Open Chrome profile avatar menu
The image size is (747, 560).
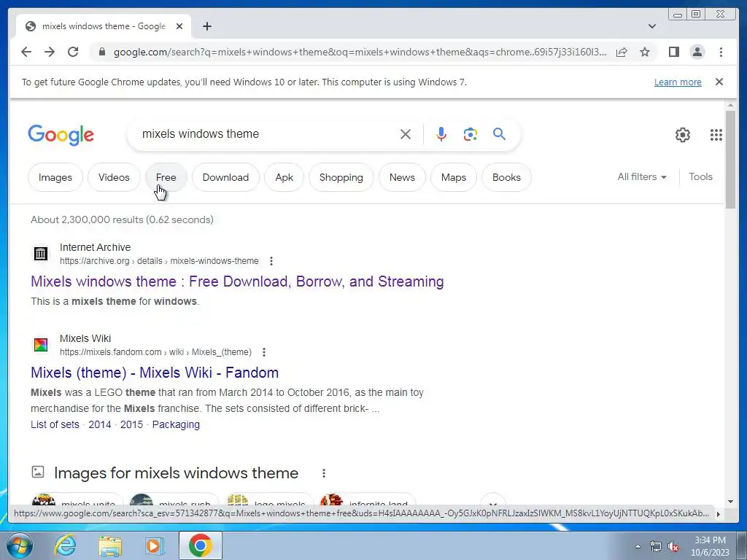pyautogui.click(x=697, y=52)
